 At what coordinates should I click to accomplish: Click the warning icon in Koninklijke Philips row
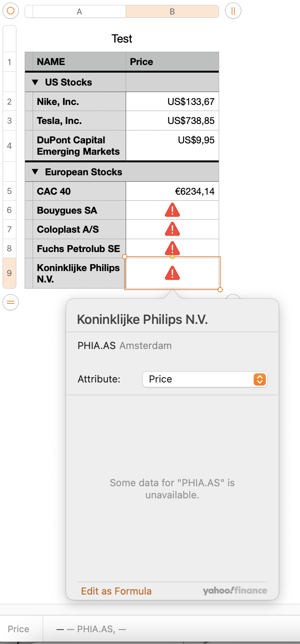tap(172, 273)
